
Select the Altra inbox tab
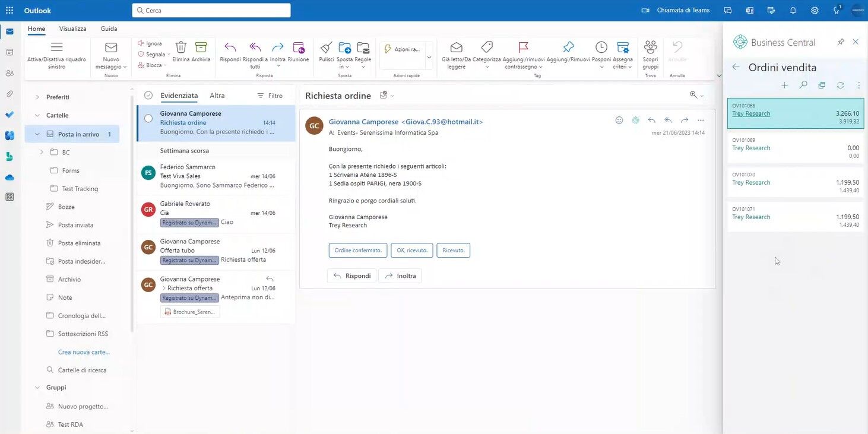[217, 95]
